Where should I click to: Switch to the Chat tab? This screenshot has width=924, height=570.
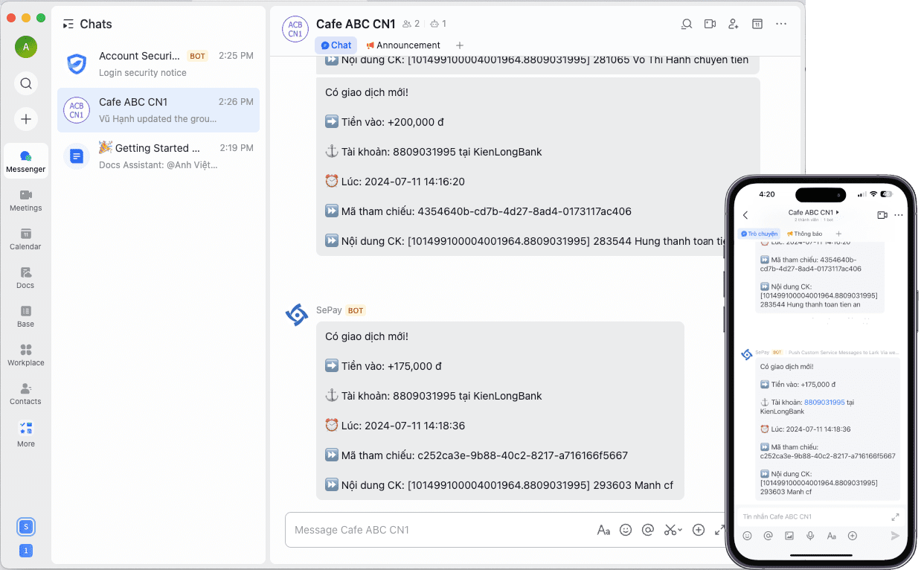pos(336,45)
